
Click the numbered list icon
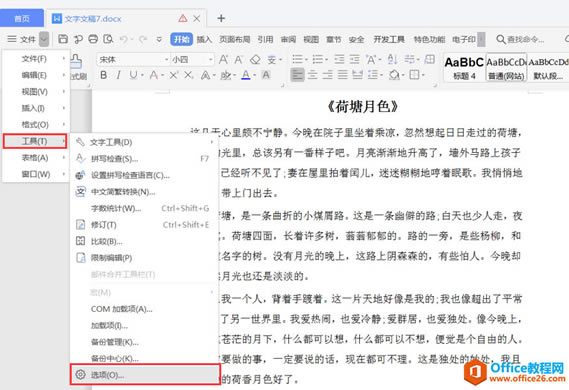pyautogui.click(x=318, y=59)
